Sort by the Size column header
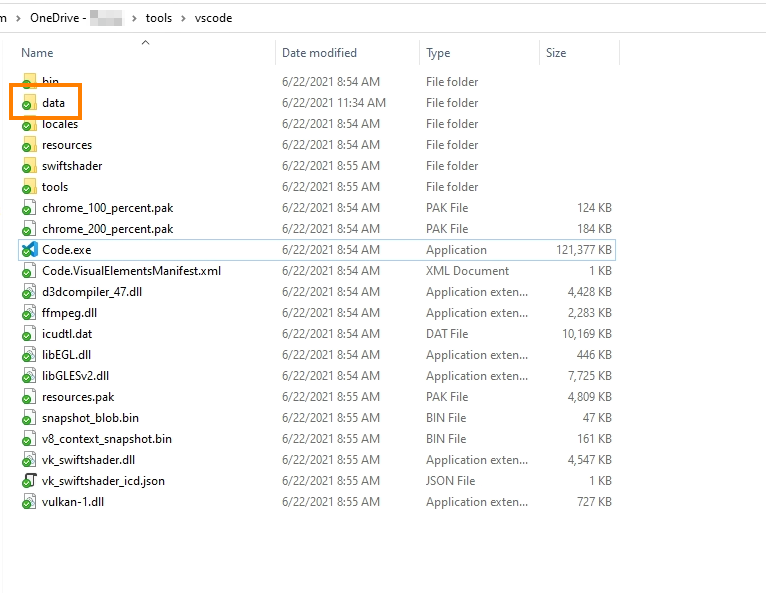 (x=556, y=53)
